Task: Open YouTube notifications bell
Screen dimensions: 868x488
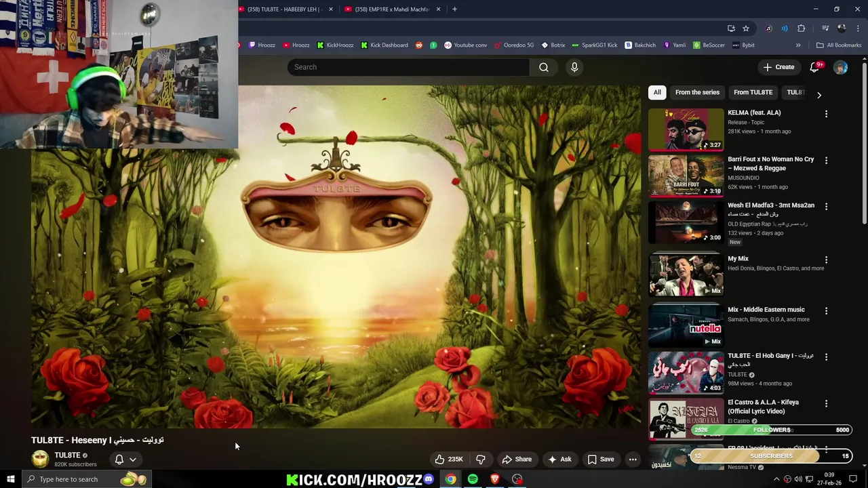Action: (815, 67)
